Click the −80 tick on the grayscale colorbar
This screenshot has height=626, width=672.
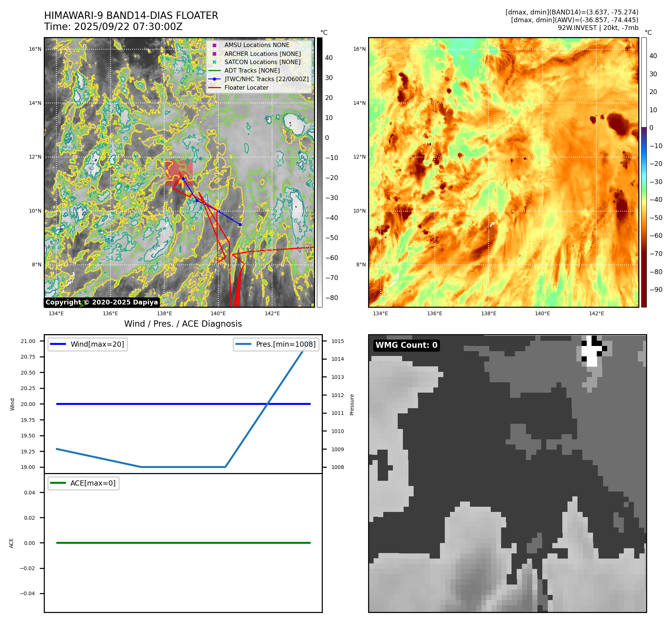pyautogui.click(x=332, y=298)
